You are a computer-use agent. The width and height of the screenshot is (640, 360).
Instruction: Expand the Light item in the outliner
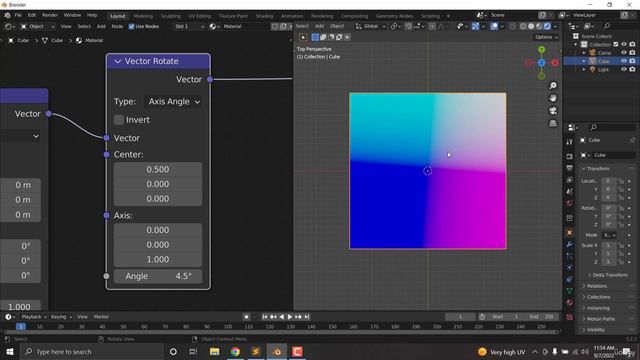pyautogui.click(x=584, y=69)
